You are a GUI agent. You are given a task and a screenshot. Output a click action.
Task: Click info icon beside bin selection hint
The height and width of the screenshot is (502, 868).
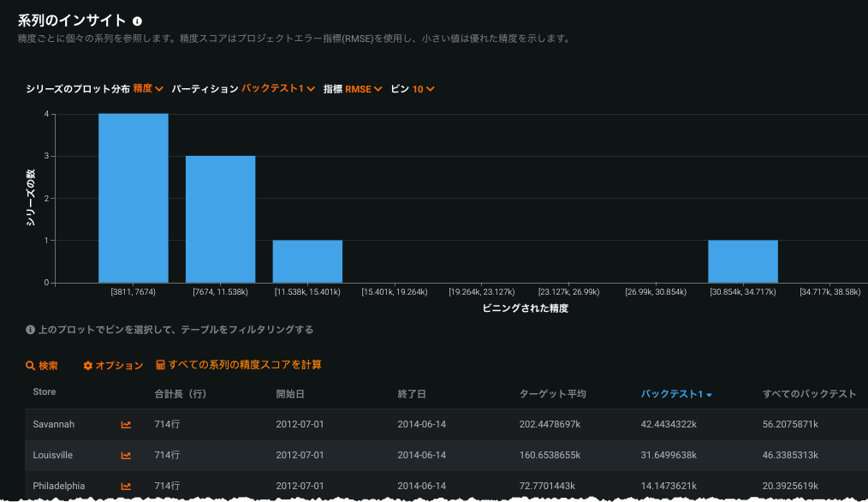click(30, 330)
